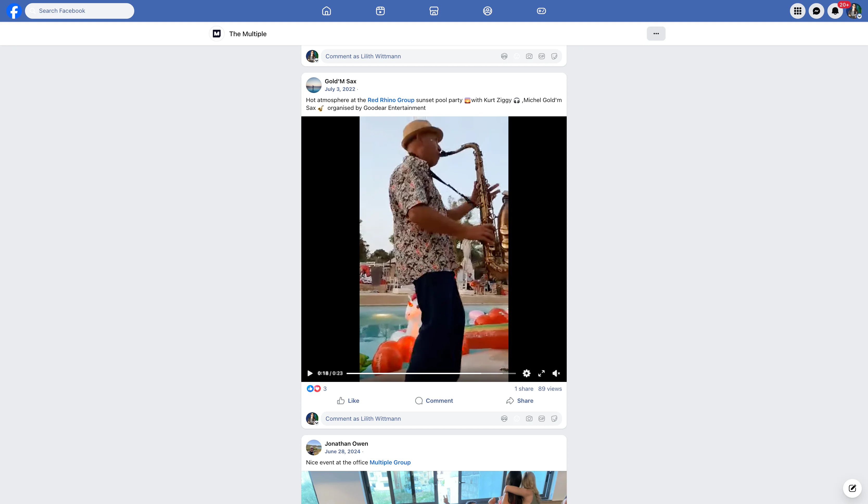Open Messenger from the top bar
This screenshot has width=868, height=504.
[816, 11]
